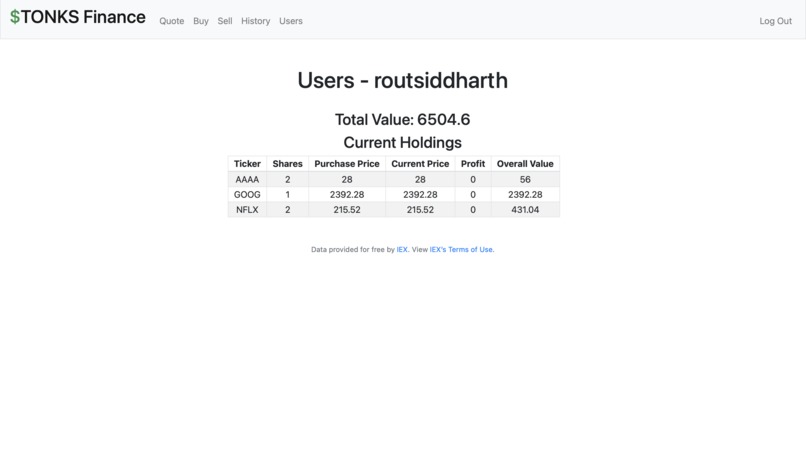Image resolution: width=806 pixels, height=457 pixels.
Task: Click the Purchase Price column header
Action: (347, 164)
